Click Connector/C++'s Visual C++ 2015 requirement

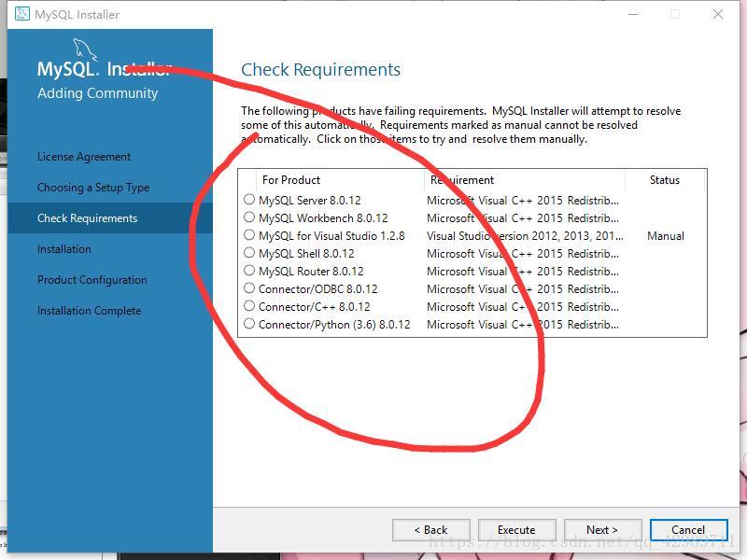click(x=523, y=307)
